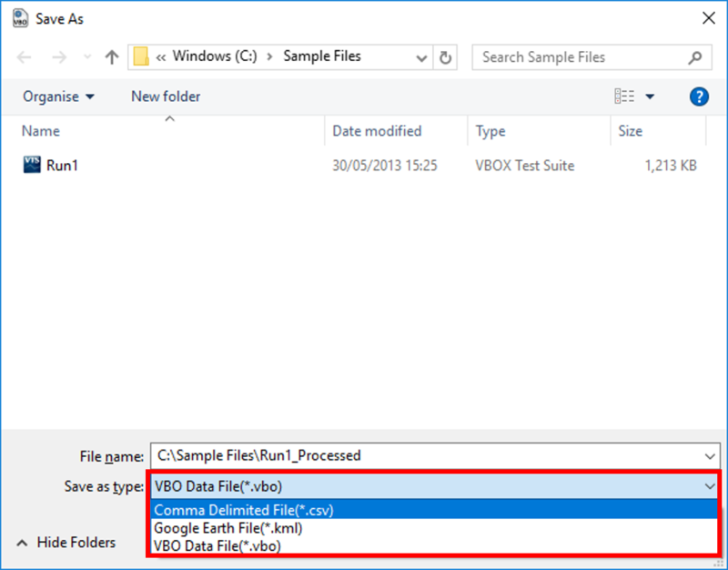Viewport: 728px width, 570px height.
Task: Click the Back navigation arrow
Action: 24,57
